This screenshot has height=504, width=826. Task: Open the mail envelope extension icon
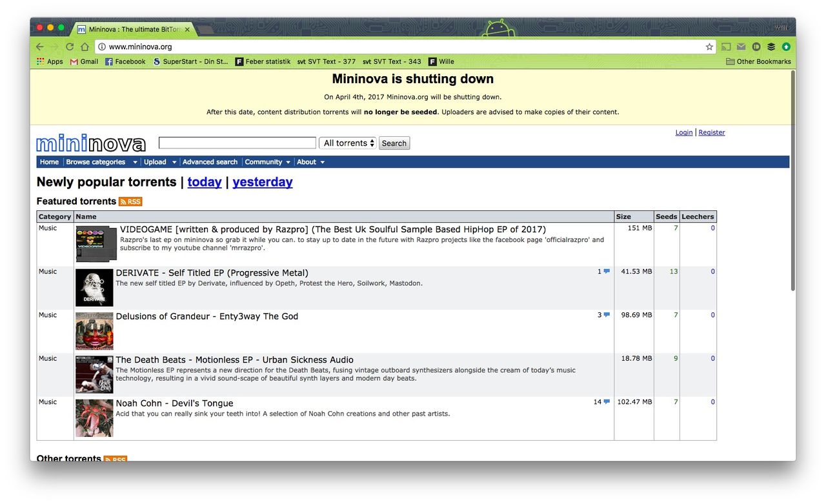(741, 46)
